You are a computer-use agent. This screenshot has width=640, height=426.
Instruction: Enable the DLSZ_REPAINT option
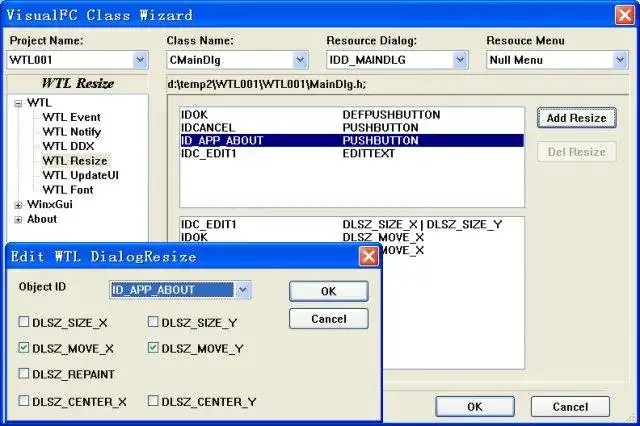[x=24, y=373]
